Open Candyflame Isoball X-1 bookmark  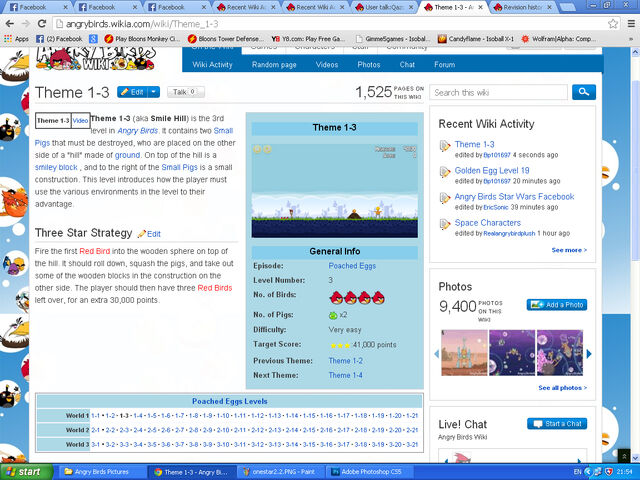point(476,39)
